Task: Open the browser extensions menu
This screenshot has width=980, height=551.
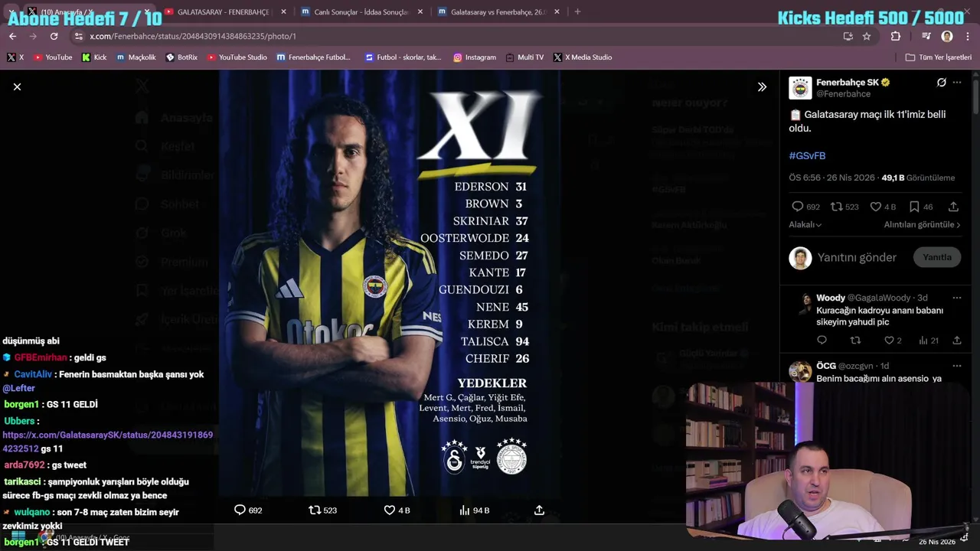Action: (x=896, y=36)
